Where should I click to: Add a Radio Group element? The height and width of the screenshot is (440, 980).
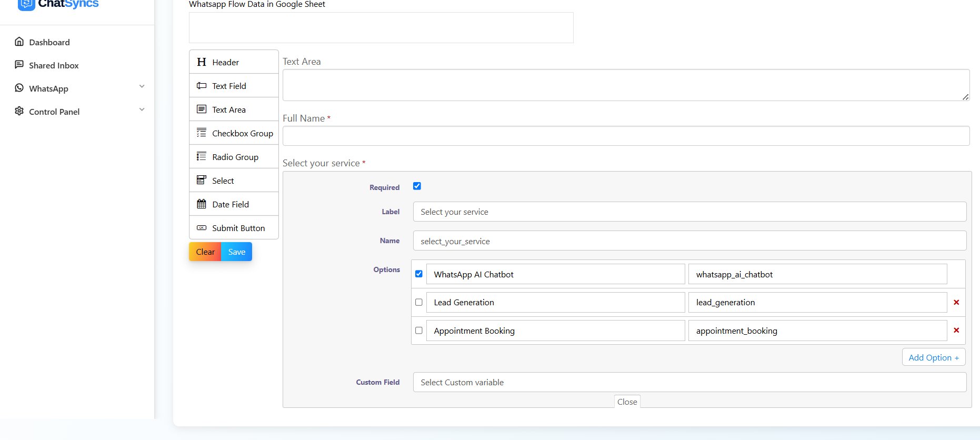[234, 157]
